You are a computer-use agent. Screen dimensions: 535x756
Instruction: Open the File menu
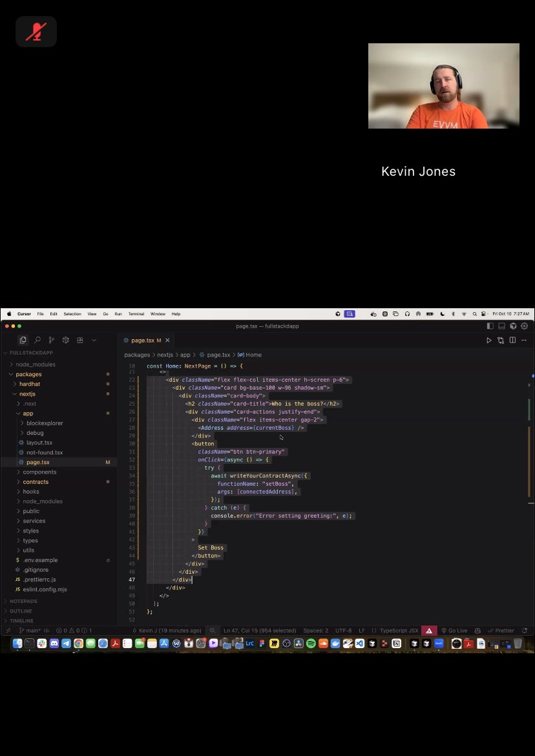pyautogui.click(x=41, y=314)
